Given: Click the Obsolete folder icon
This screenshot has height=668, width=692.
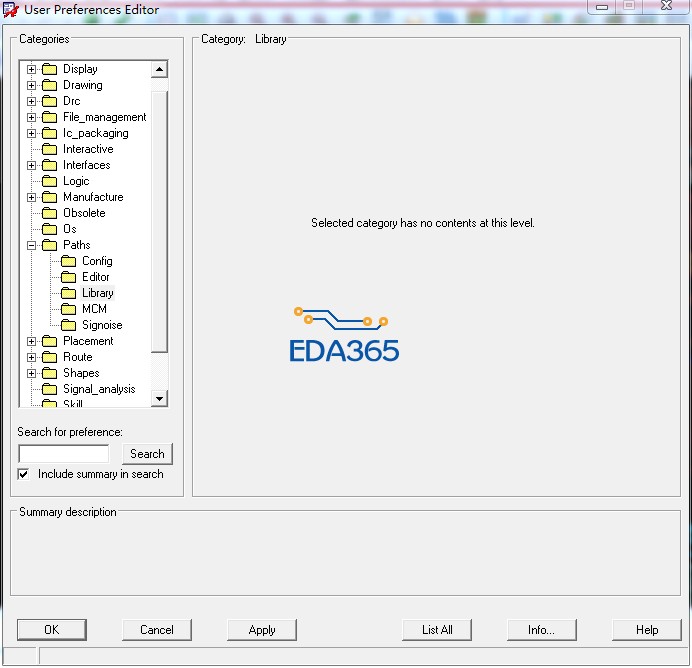Looking at the screenshot, I should (x=49, y=213).
